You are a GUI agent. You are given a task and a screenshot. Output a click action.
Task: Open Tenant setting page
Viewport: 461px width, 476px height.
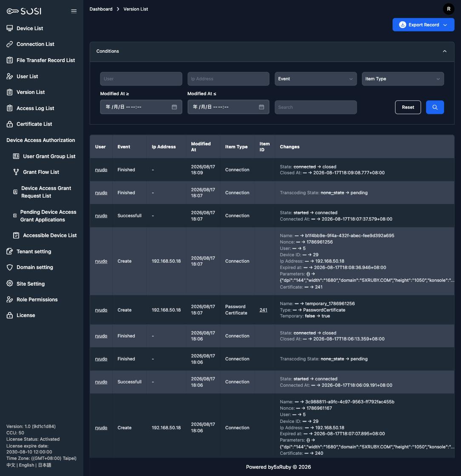[x=34, y=251]
